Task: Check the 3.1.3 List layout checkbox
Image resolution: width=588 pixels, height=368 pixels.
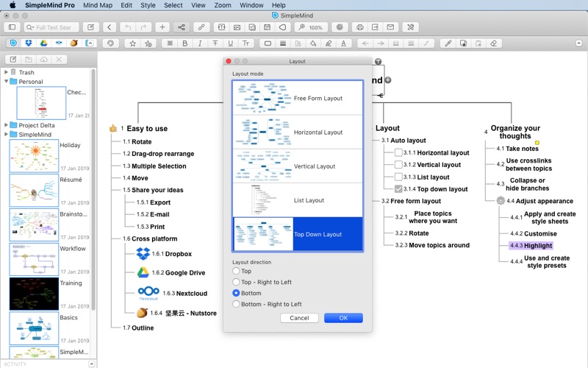Action: click(x=398, y=177)
